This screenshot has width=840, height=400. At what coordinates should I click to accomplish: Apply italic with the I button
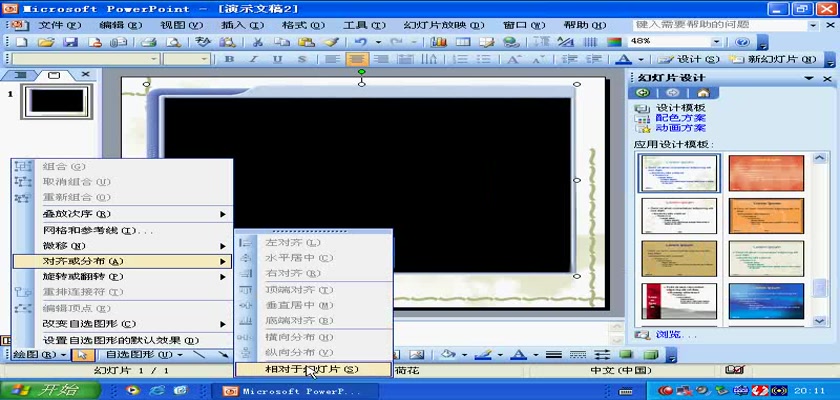pyautogui.click(x=253, y=59)
